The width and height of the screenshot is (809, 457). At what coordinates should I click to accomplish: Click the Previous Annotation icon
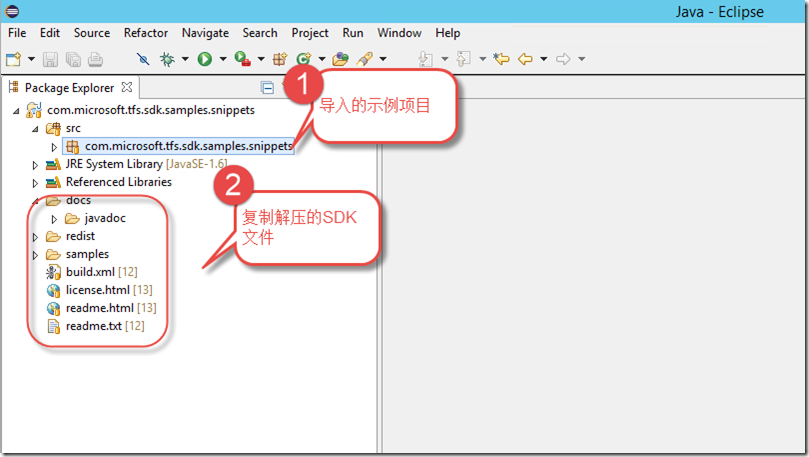463,59
